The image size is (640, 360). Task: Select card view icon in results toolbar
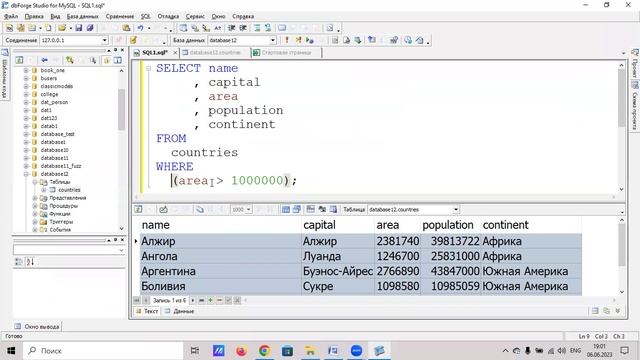coord(297,209)
